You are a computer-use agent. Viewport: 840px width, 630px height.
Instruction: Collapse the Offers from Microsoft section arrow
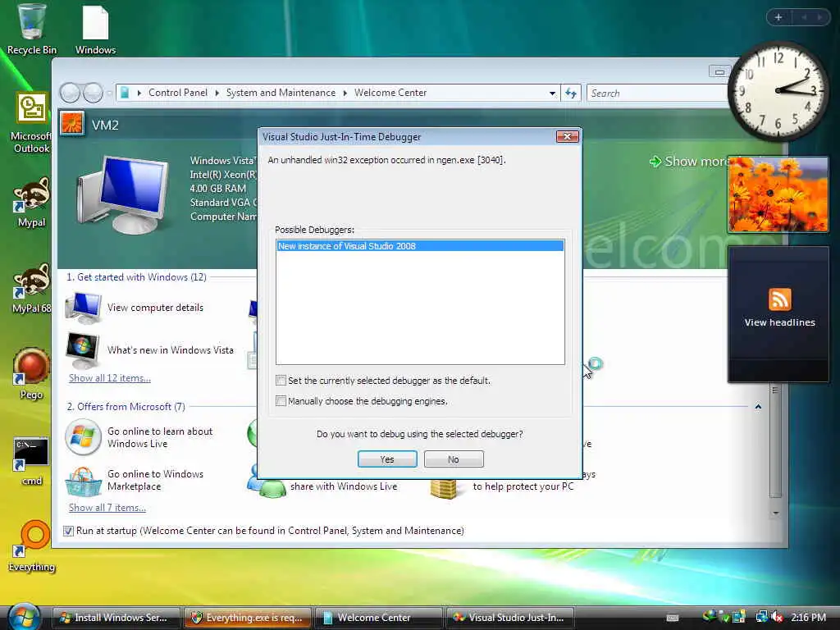click(758, 407)
